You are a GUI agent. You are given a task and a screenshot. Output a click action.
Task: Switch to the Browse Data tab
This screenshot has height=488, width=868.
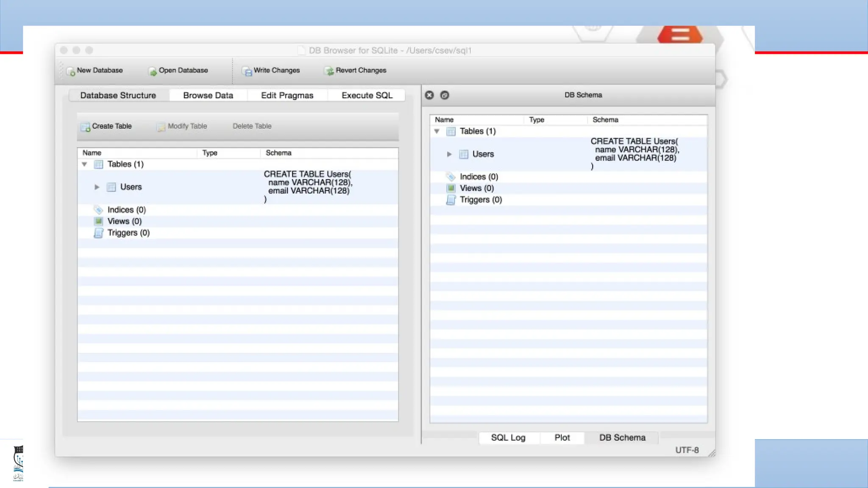click(208, 95)
